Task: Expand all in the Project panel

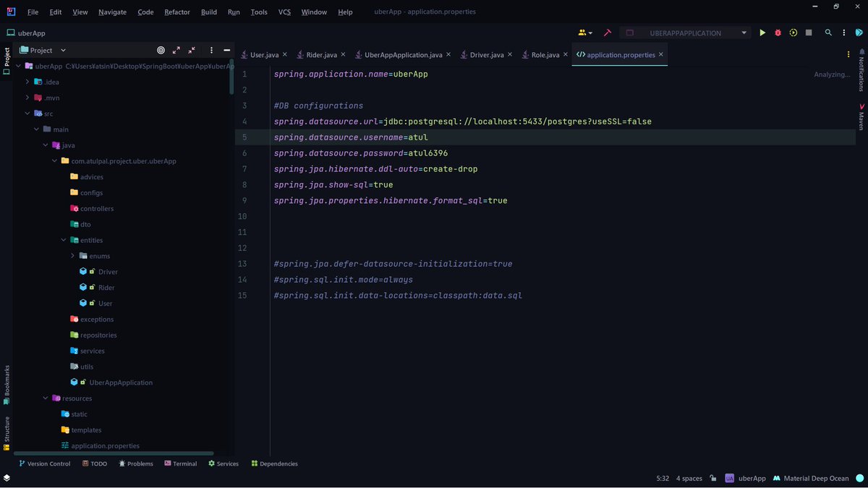Action: (x=176, y=50)
